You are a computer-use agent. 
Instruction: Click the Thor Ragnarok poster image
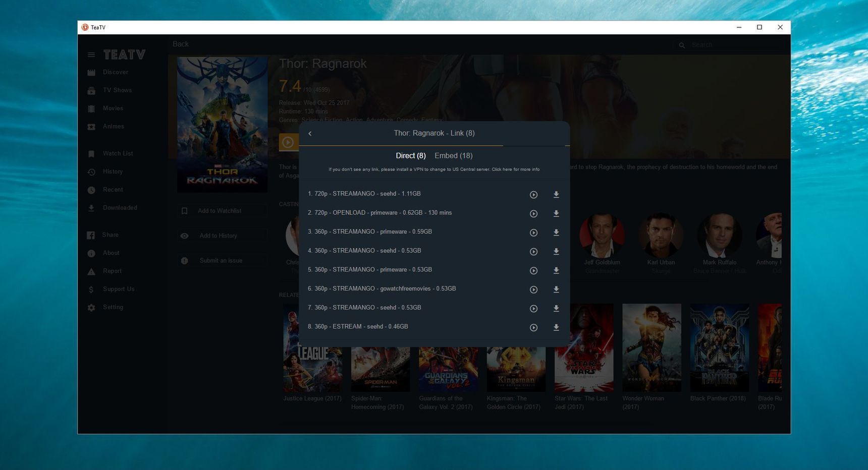click(x=222, y=124)
